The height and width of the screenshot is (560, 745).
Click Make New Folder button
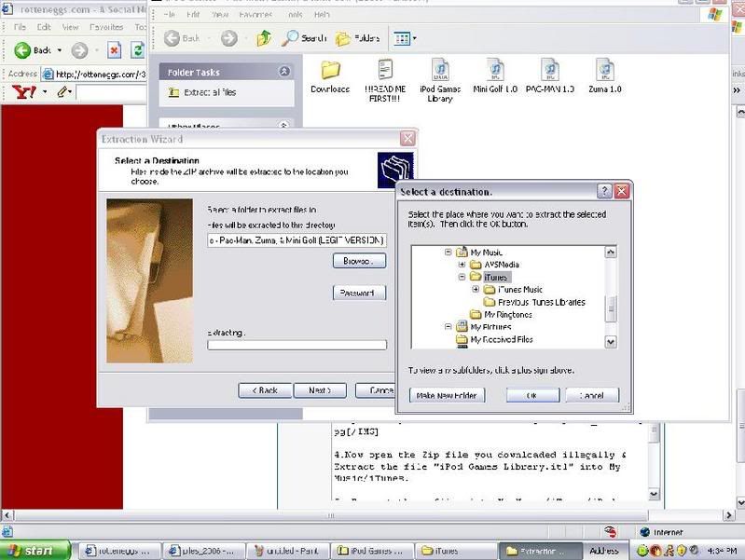point(448,395)
